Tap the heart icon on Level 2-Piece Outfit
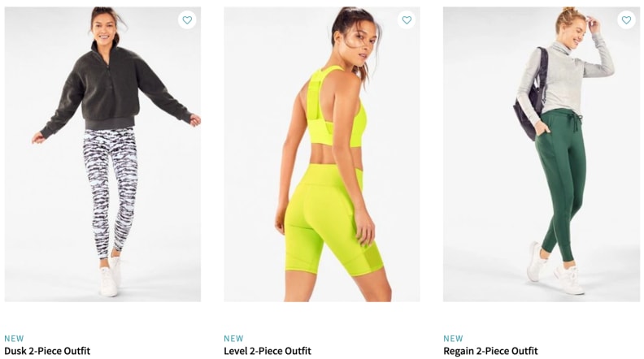Screen dimensions: 644x359 (x=407, y=19)
